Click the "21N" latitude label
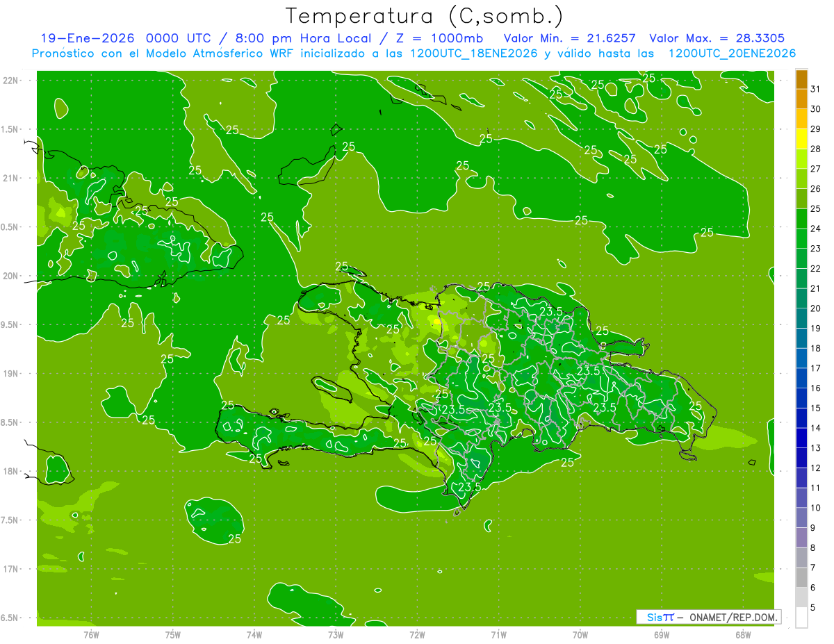The width and height of the screenshot is (834, 644). [11, 178]
